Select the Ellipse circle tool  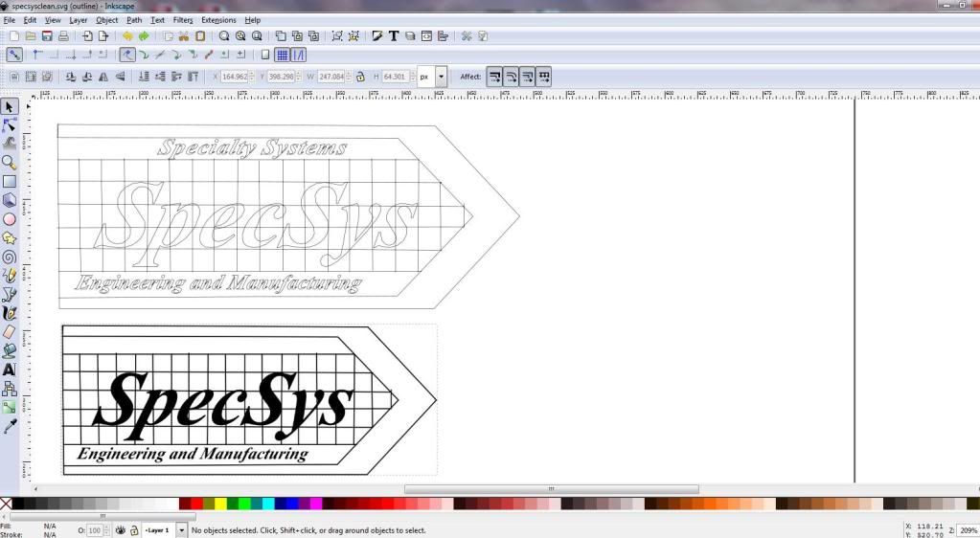point(10,219)
